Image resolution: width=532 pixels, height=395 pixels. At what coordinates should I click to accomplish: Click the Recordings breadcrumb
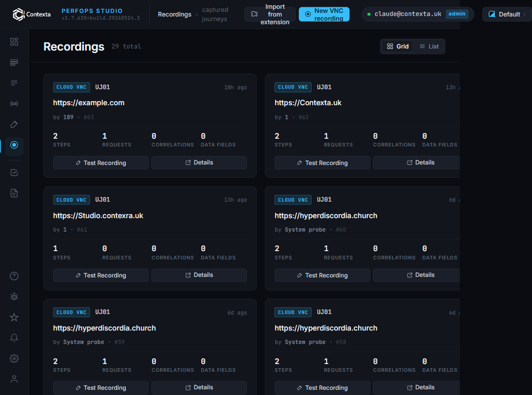click(174, 14)
